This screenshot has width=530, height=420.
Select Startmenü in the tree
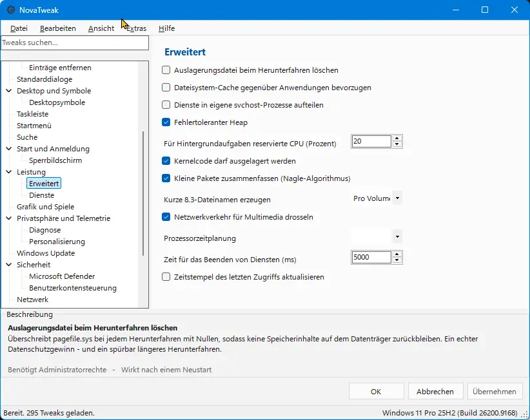34,126
